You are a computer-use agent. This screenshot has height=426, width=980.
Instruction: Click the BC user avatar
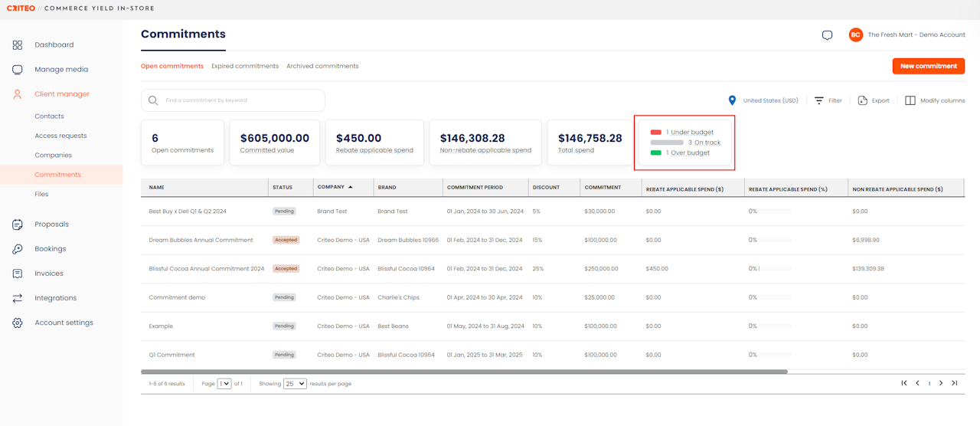pos(855,35)
